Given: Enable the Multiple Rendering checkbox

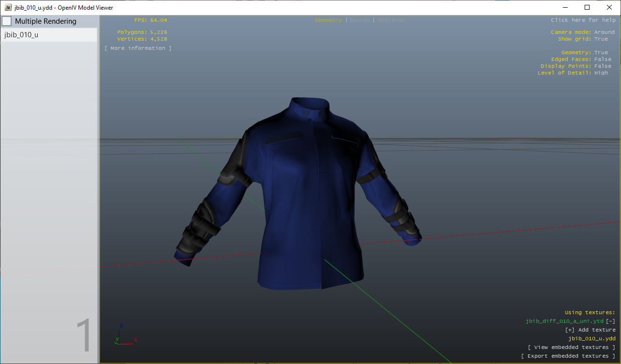Looking at the screenshot, I should [7, 21].
